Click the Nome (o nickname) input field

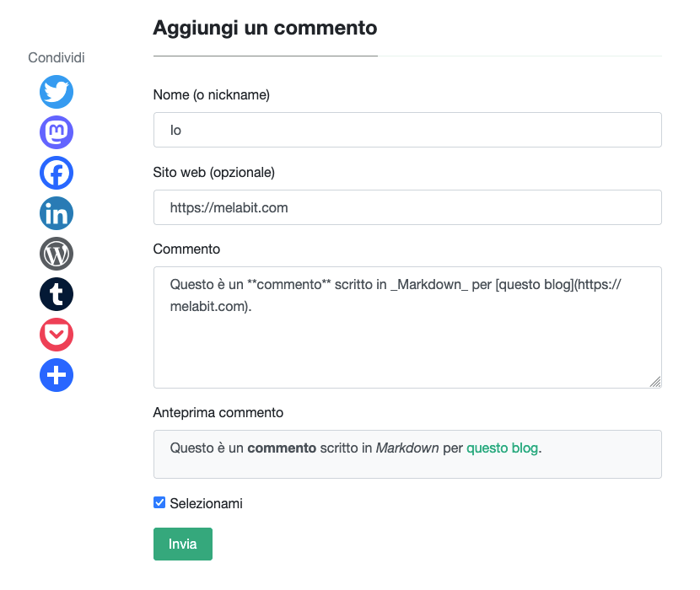click(x=407, y=129)
